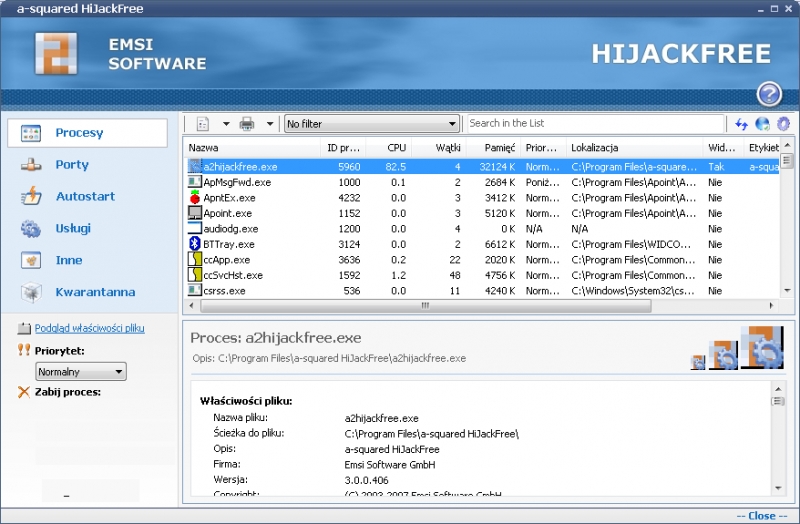The image size is (800, 524).
Task: Select the ApMsgFwd.exe row
Action: click(x=481, y=182)
